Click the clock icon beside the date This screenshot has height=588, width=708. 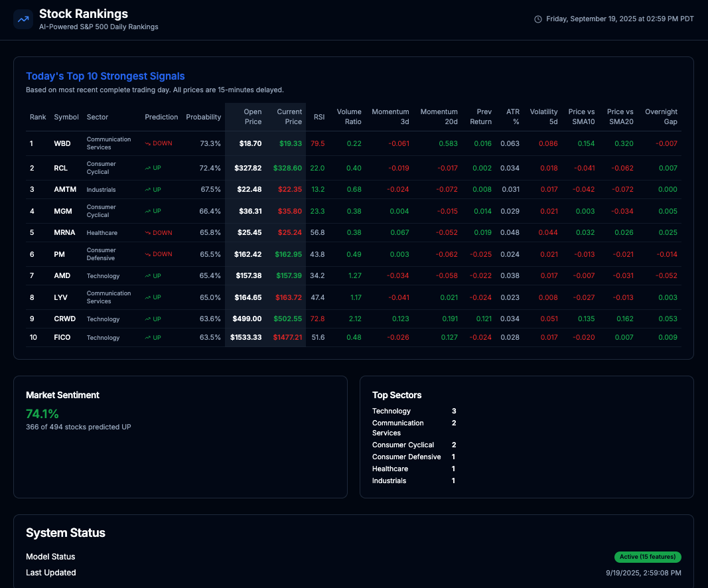[537, 19]
